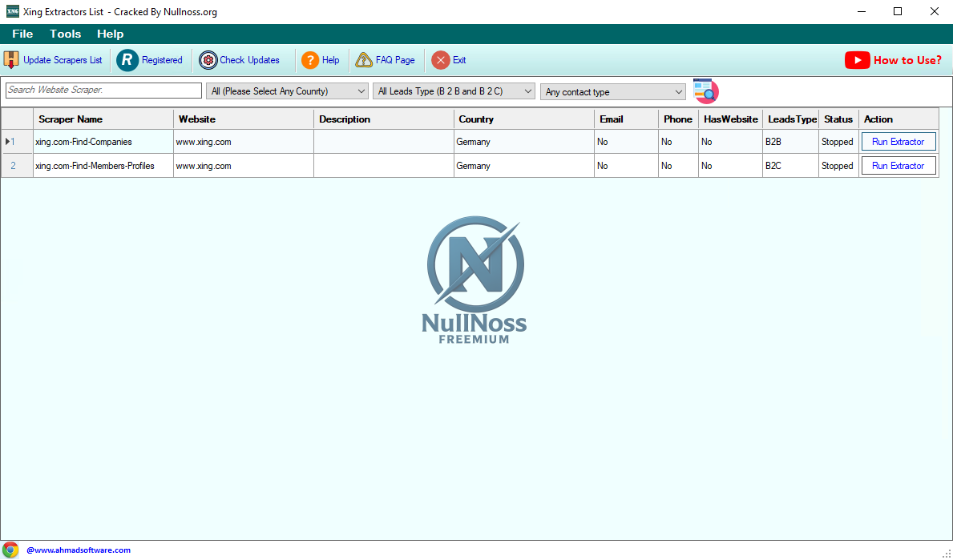Open Help via the question mark icon
Image resolution: width=953 pixels, height=560 pixels.
[310, 60]
